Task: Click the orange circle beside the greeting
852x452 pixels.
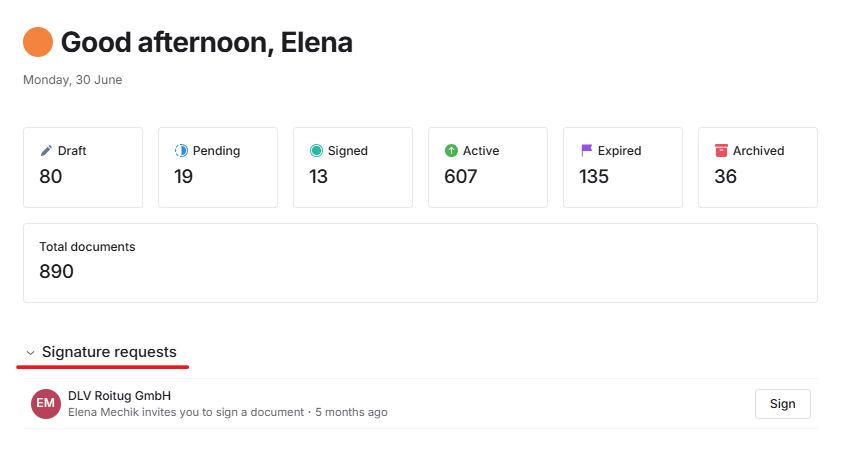Action: [x=38, y=42]
